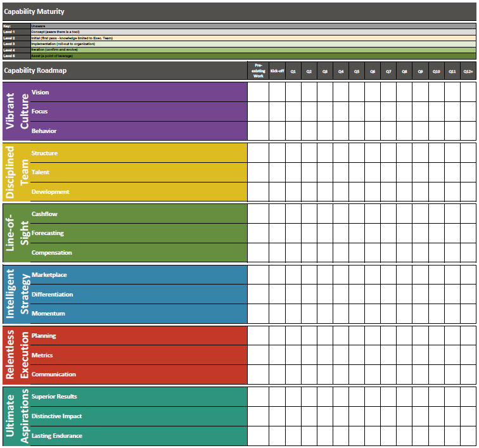Select the 'Ultimate Aspirations' category label
Viewport: 479px width, 448px height.
16,416
